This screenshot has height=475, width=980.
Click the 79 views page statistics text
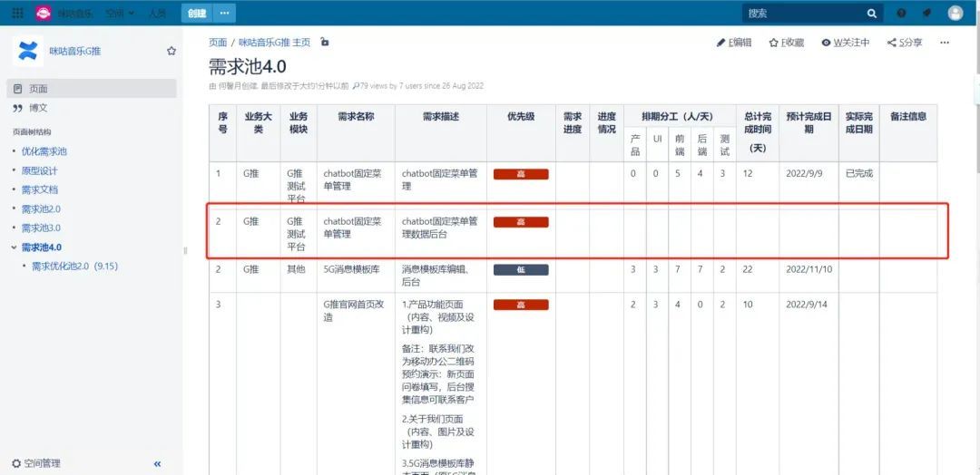tap(418, 86)
